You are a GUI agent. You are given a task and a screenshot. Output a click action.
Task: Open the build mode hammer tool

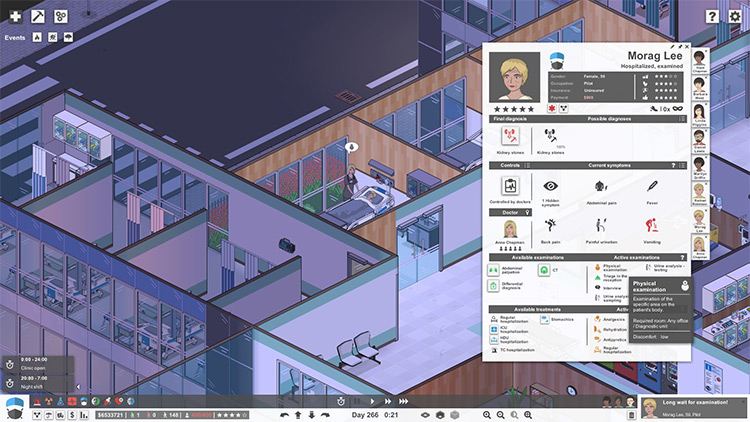click(x=38, y=16)
